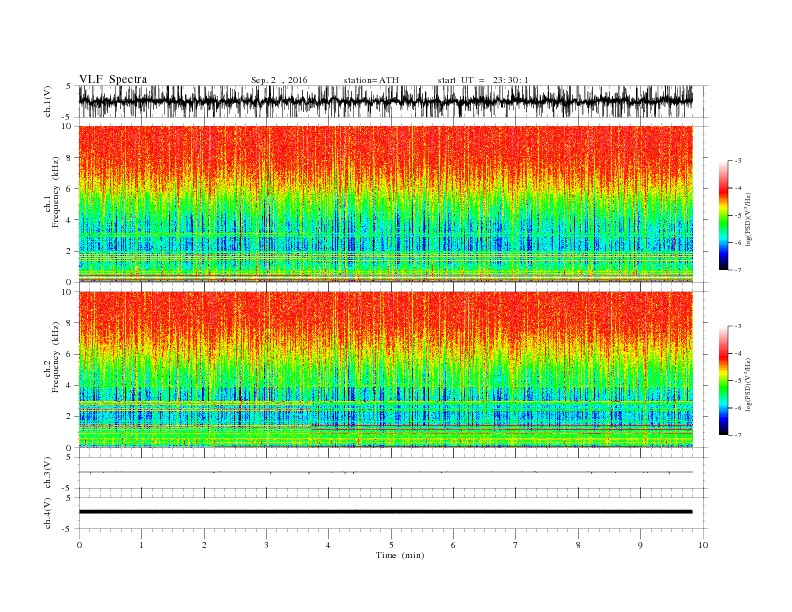This screenshot has width=792, height=612.
Task: Click the ch.1 voltage waveform trace
Action: pyautogui.click(x=385, y=101)
